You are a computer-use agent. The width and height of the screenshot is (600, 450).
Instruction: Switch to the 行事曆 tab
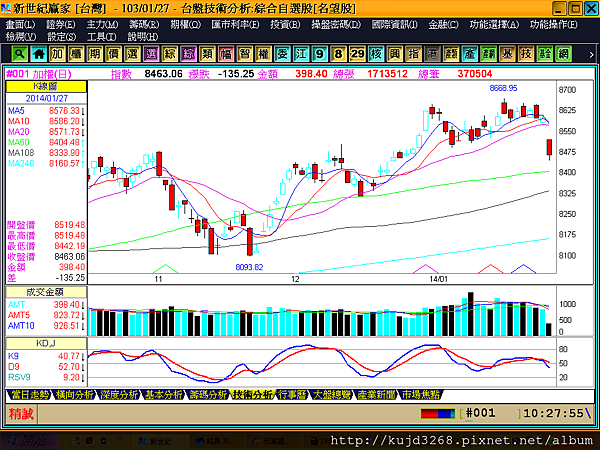[x=292, y=395]
